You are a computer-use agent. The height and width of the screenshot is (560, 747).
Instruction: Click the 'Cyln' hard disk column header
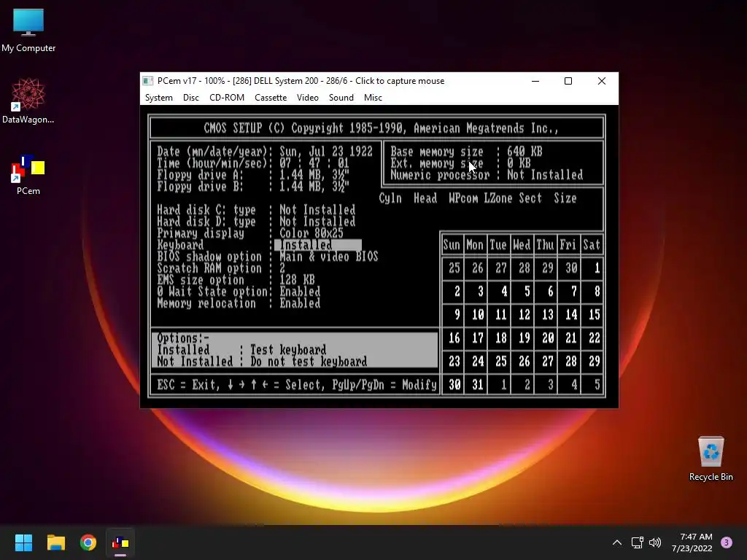tap(390, 198)
